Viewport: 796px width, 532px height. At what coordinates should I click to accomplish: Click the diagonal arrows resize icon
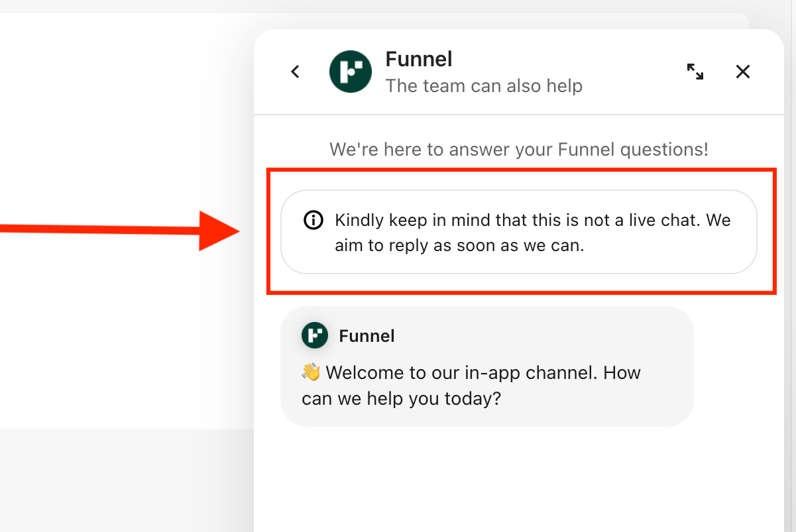click(695, 71)
